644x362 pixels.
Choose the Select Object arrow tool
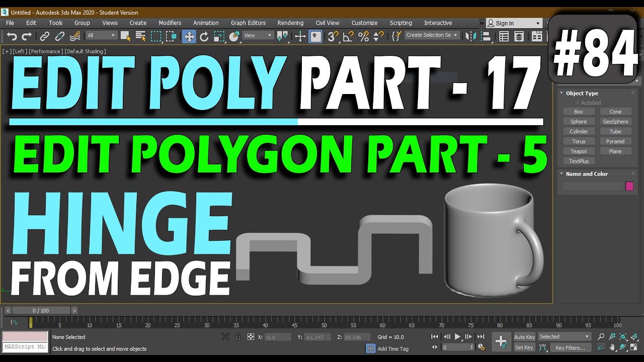(x=126, y=36)
